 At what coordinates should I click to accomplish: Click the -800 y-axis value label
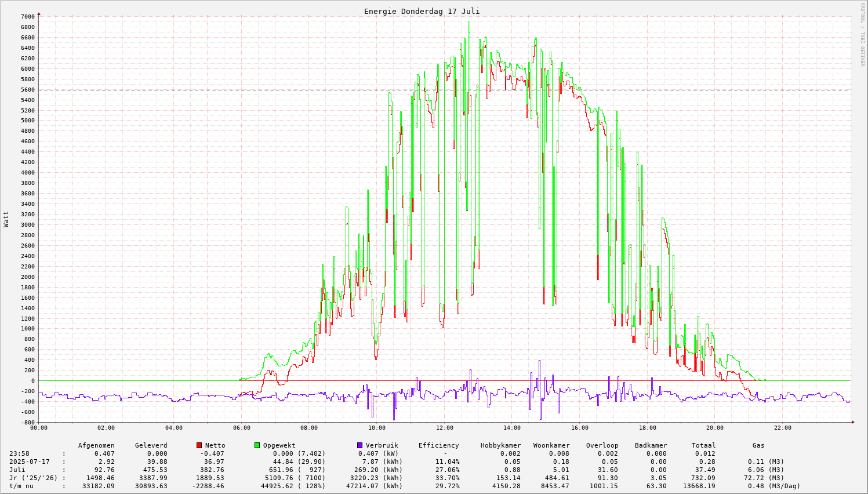tap(27, 423)
